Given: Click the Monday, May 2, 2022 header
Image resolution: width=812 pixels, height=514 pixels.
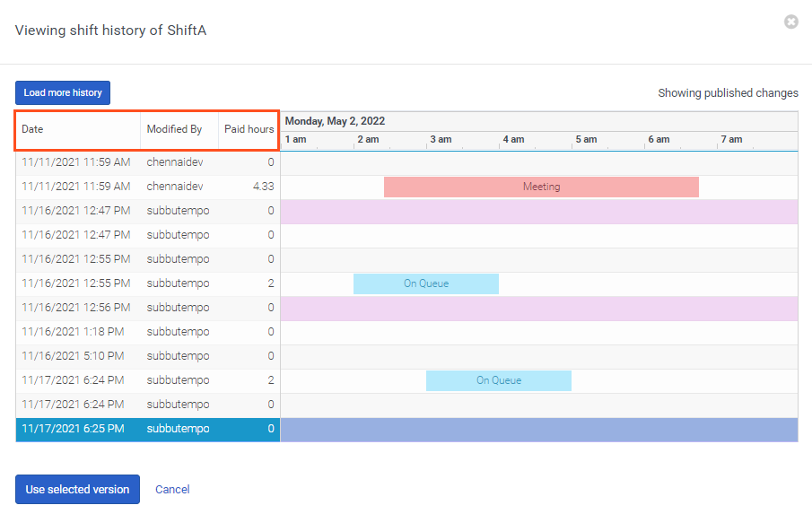Looking at the screenshot, I should [335, 121].
